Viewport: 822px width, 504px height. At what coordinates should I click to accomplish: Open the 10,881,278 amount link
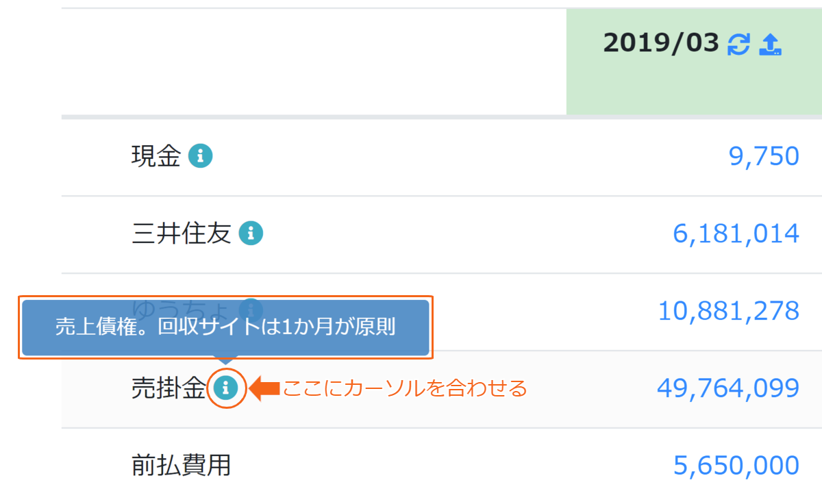pyautogui.click(x=729, y=311)
